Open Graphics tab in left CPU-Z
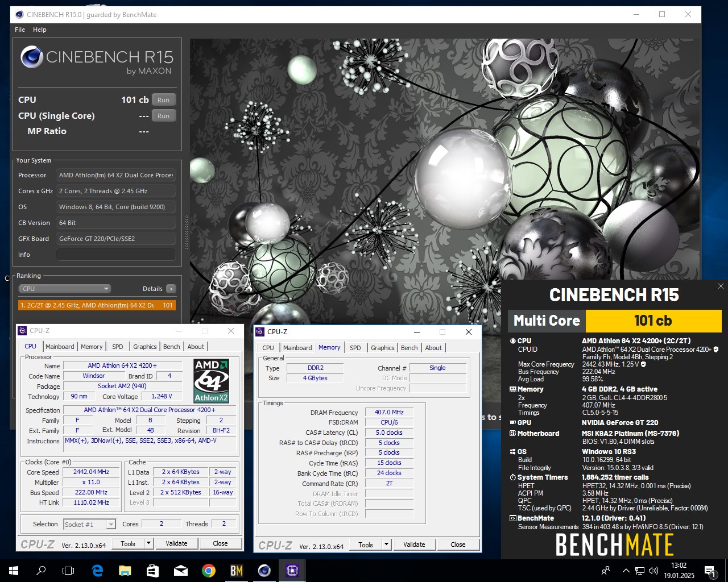This screenshot has width=728, height=582. click(x=145, y=347)
